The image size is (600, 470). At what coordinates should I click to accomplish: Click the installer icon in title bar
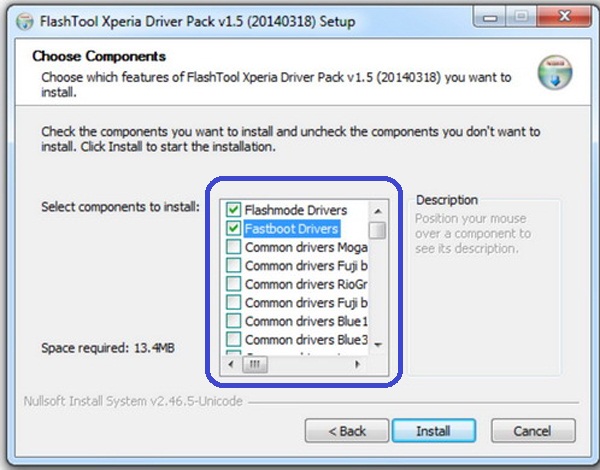[x=25, y=21]
